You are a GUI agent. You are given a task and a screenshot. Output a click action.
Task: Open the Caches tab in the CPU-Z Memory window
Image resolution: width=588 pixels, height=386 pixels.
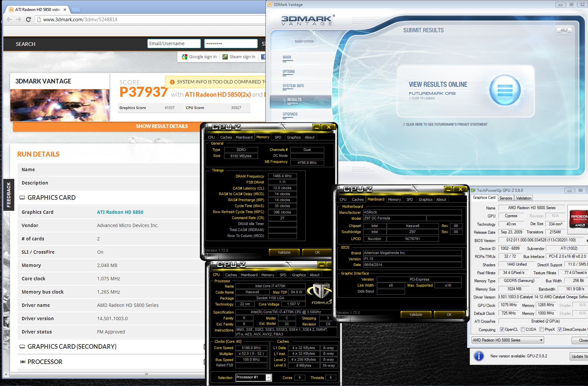[x=226, y=137]
